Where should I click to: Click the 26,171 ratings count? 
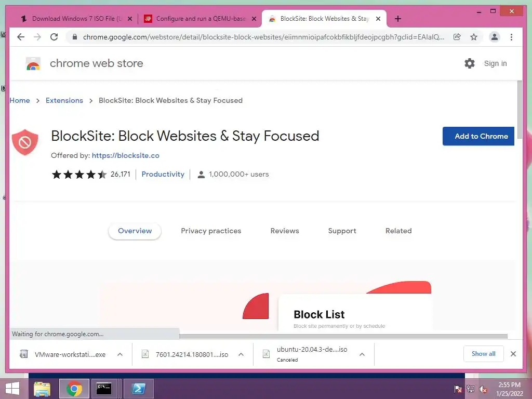click(x=121, y=174)
